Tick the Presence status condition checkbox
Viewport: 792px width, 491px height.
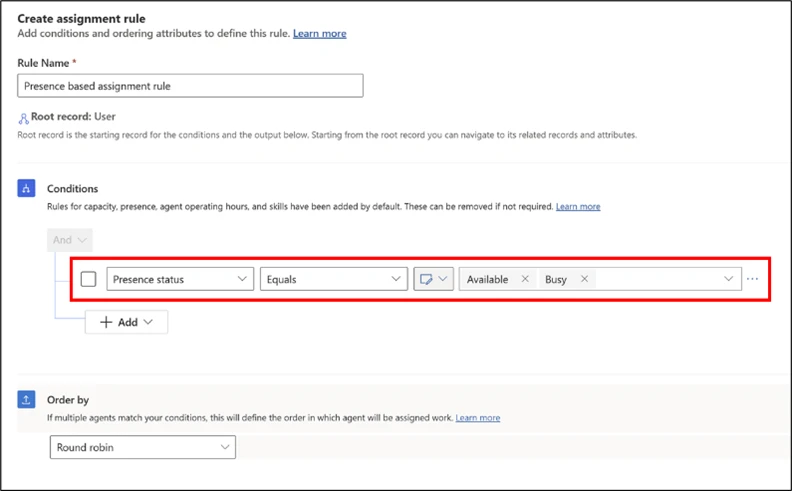pyautogui.click(x=88, y=280)
